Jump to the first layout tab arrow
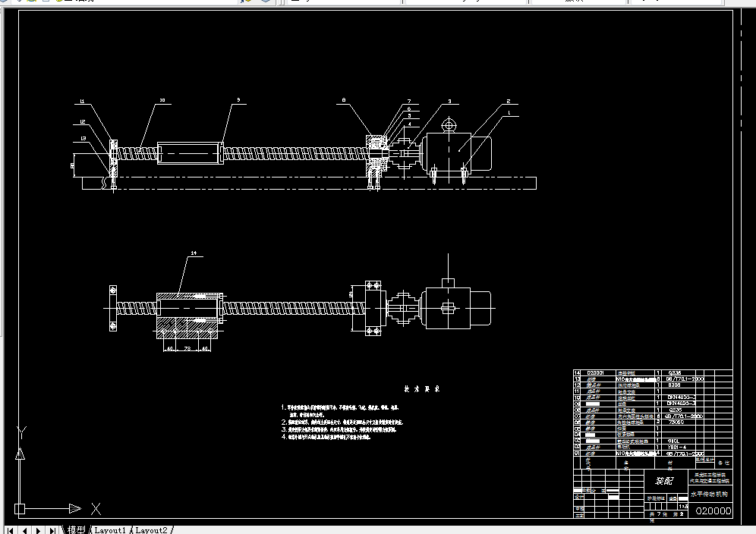Screen dimensions: 756x534 [10, 530]
